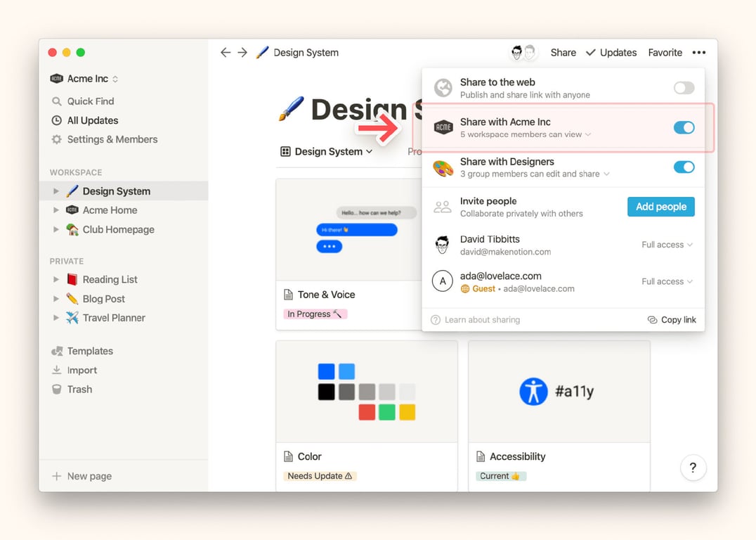The height and width of the screenshot is (540, 756).
Task: Click the Acme Inc workspace logo
Action: [x=56, y=79]
